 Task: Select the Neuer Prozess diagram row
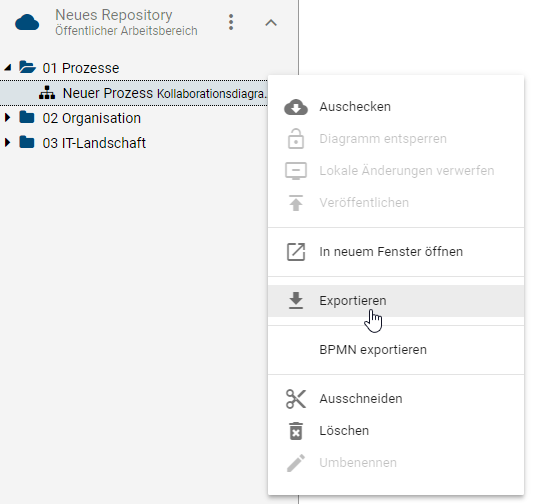[134, 93]
